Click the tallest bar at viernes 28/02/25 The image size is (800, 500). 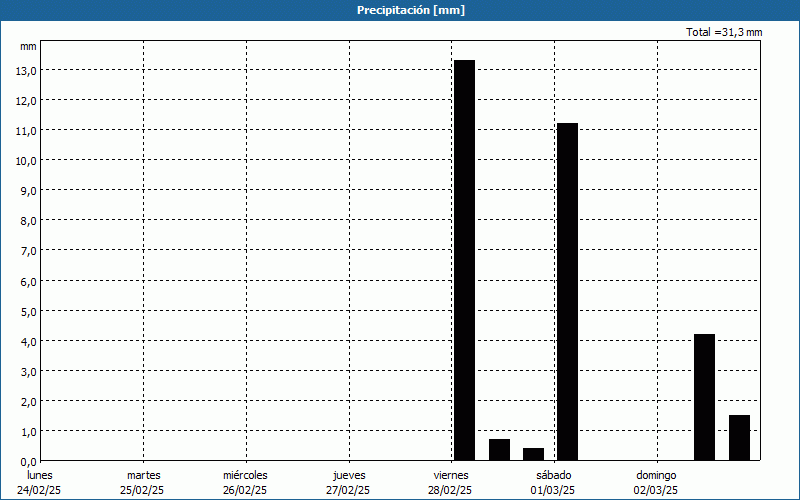[x=464, y=260]
